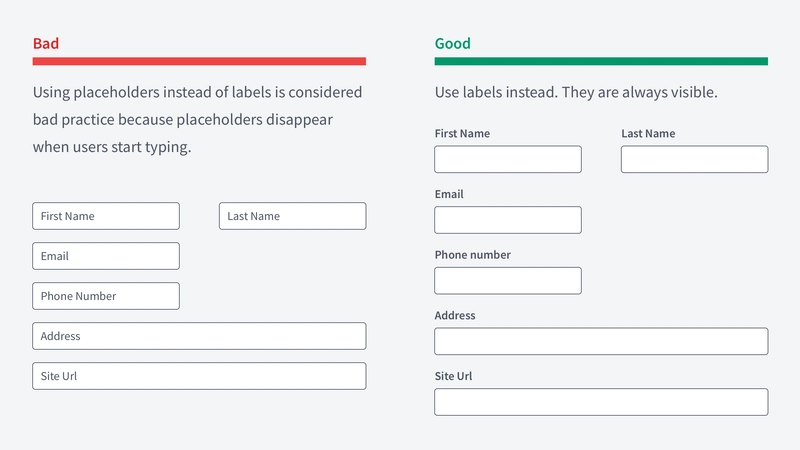This screenshot has width=800, height=450.
Task: Click the bold Email label text
Action: pyautogui.click(x=449, y=194)
